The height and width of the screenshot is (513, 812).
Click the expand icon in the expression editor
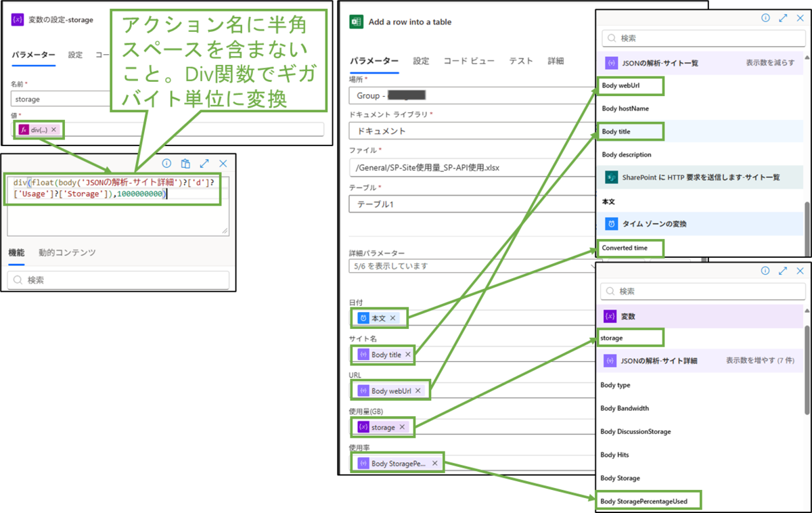click(204, 163)
